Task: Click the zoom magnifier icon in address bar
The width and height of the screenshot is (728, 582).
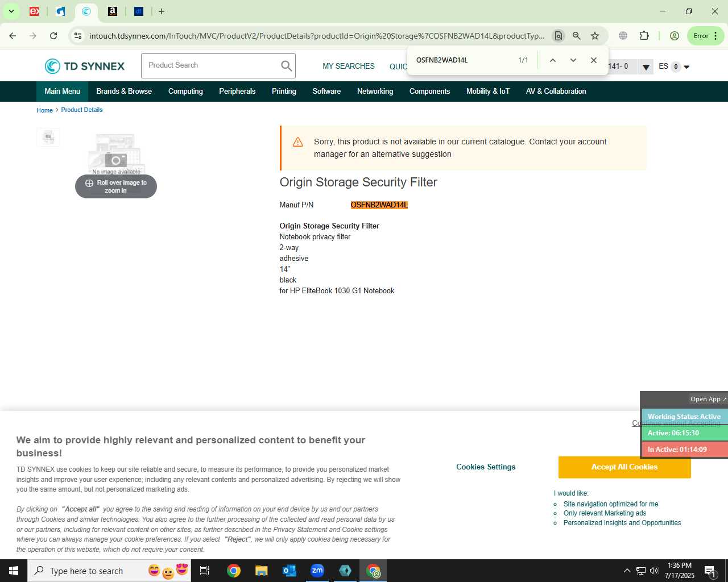Action: (577, 36)
